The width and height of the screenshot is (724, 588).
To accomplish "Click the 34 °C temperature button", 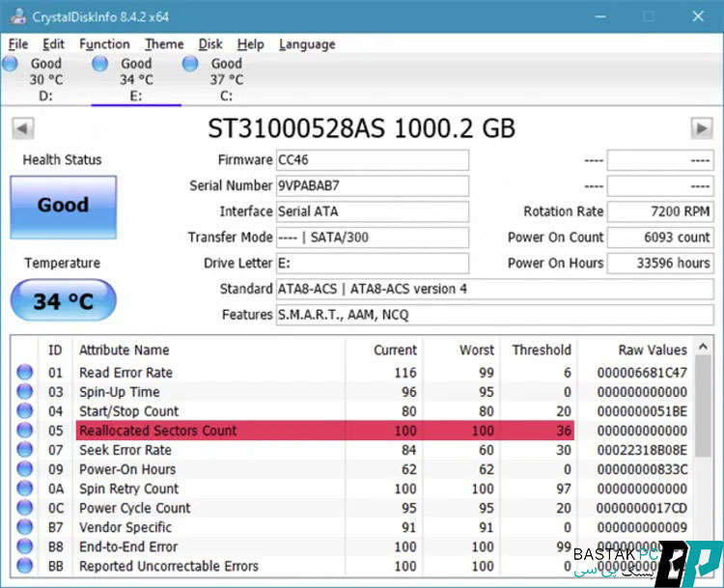I will pos(63,301).
